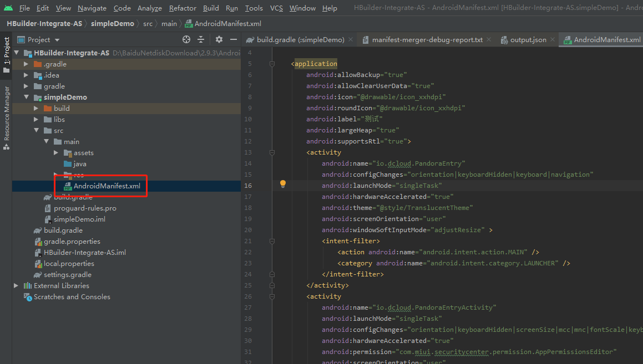Screen dimensions: 643x364
Task: Open the 1: Project side tool window
Action: click(6, 54)
